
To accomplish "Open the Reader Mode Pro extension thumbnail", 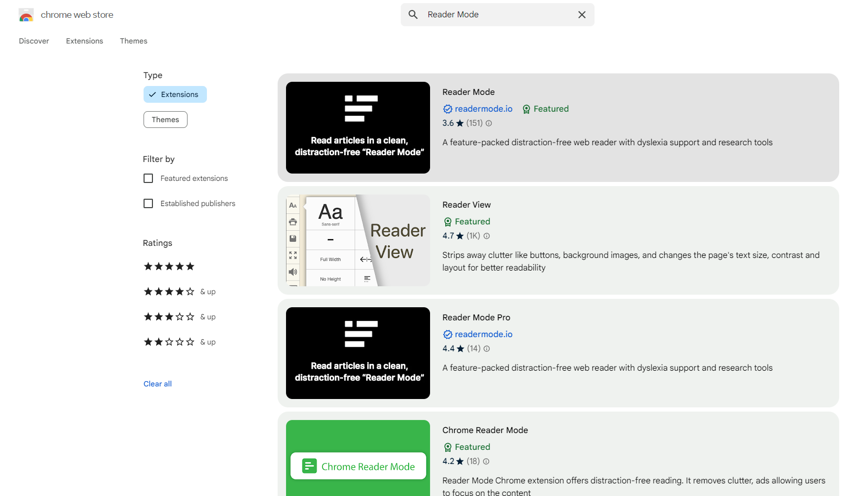I will click(x=358, y=353).
